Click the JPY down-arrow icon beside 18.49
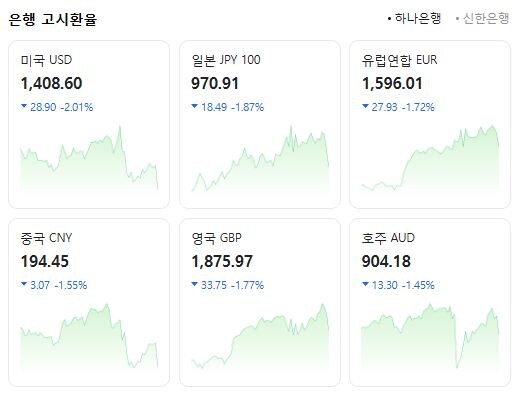 pos(195,106)
